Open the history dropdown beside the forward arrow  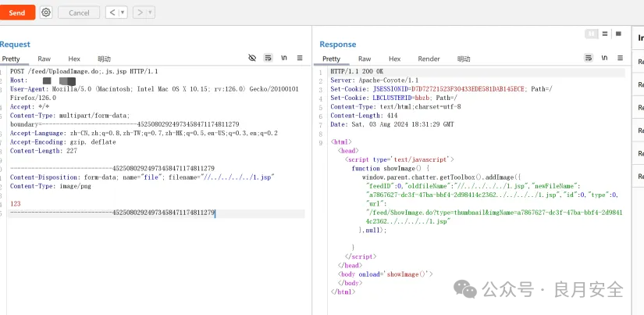(x=151, y=13)
